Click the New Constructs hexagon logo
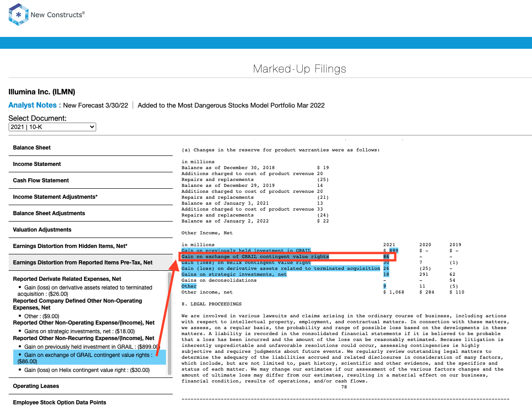This screenshot has width=532, height=408. pyautogui.click(x=18, y=15)
